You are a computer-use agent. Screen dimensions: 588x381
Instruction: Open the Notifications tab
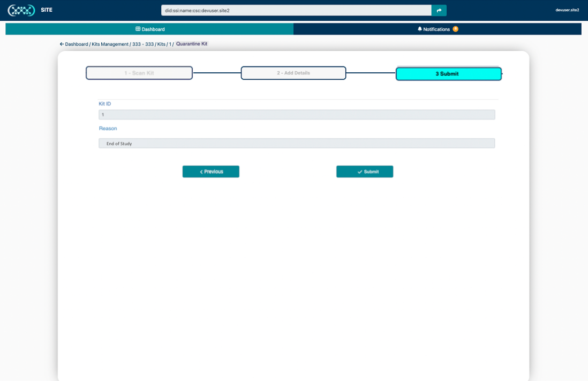point(437,29)
